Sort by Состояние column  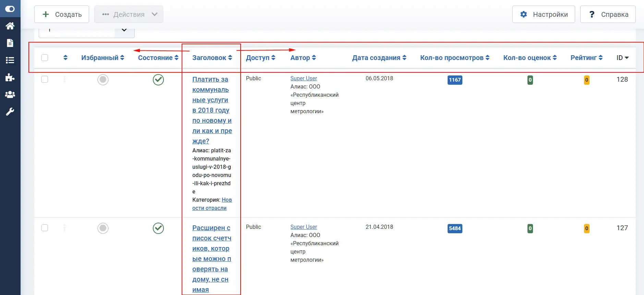158,58
